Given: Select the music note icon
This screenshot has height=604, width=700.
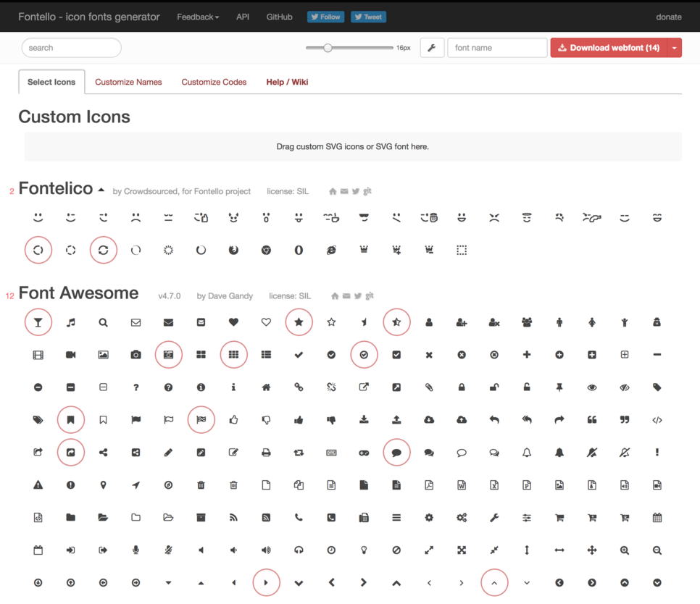Looking at the screenshot, I should point(70,322).
